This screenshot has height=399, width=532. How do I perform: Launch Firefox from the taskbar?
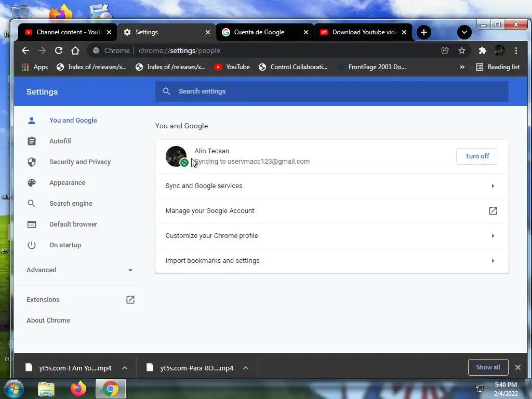click(78, 389)
